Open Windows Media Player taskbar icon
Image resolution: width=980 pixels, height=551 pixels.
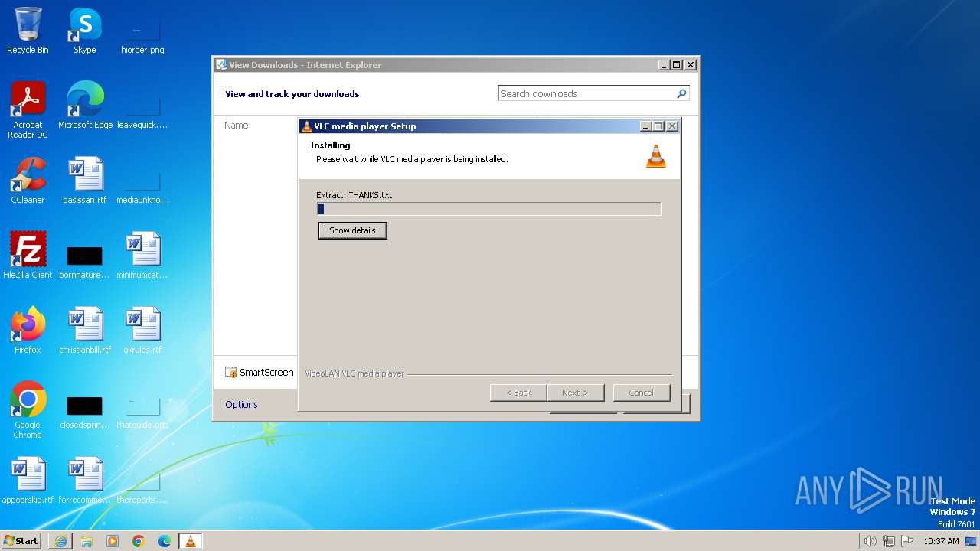113,541
